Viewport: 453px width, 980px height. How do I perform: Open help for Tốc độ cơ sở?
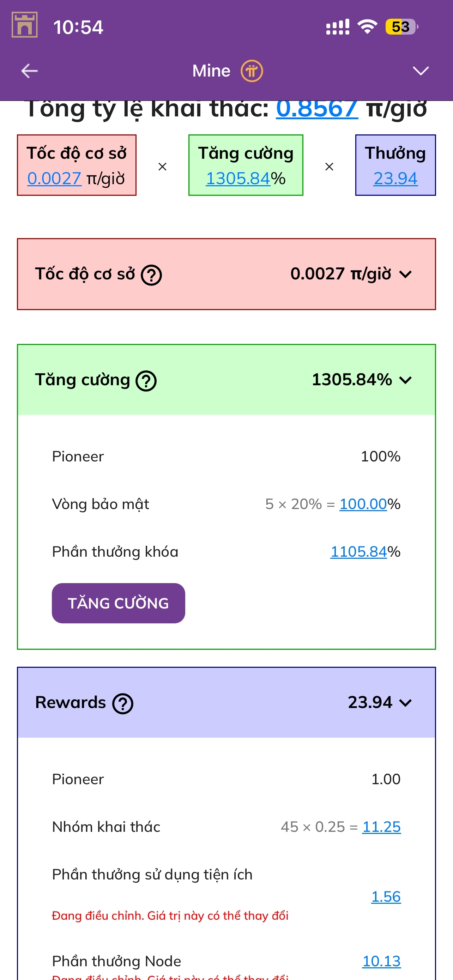(x=151, y=275)
